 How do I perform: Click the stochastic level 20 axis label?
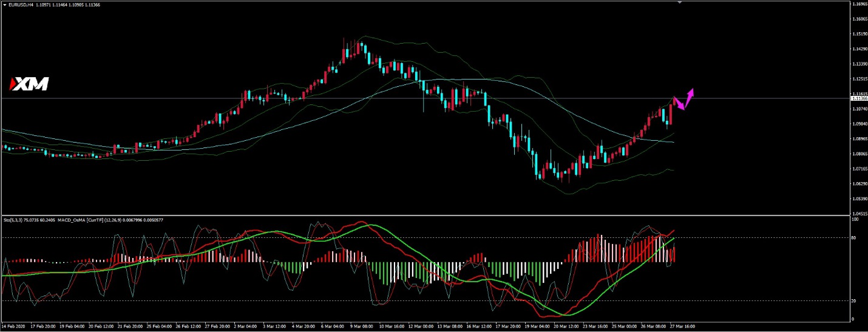[854, 300]
